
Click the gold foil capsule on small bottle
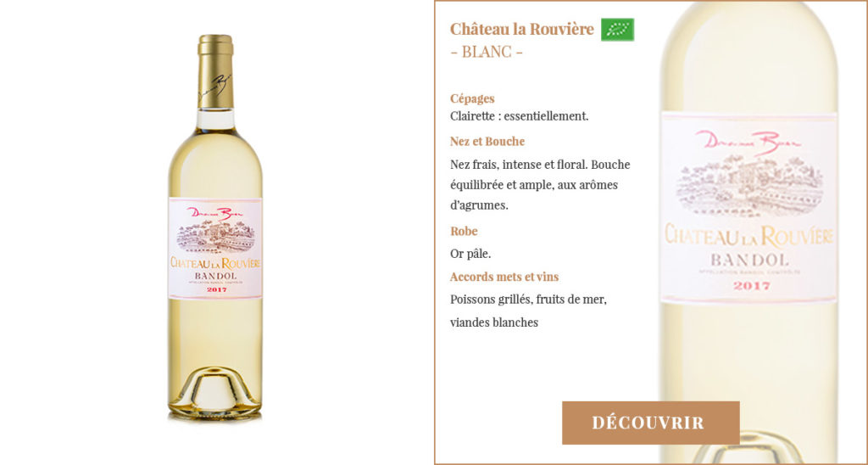click(x=215, y=72)
